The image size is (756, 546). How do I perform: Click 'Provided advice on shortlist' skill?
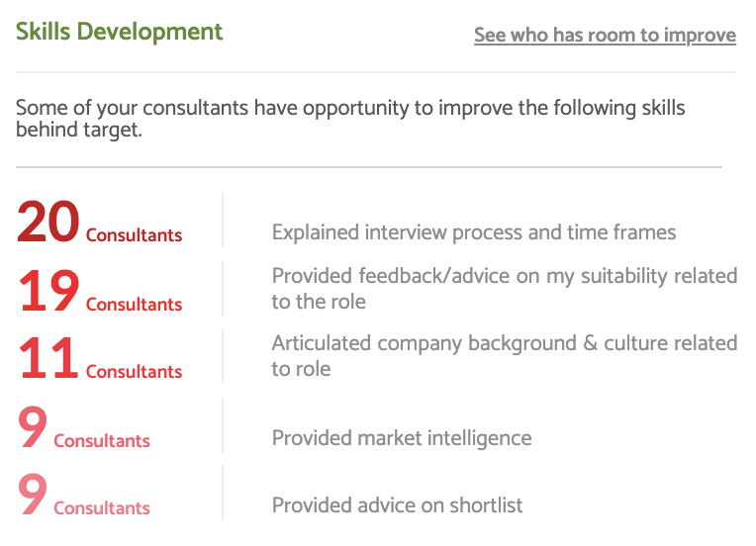[397, 505]
